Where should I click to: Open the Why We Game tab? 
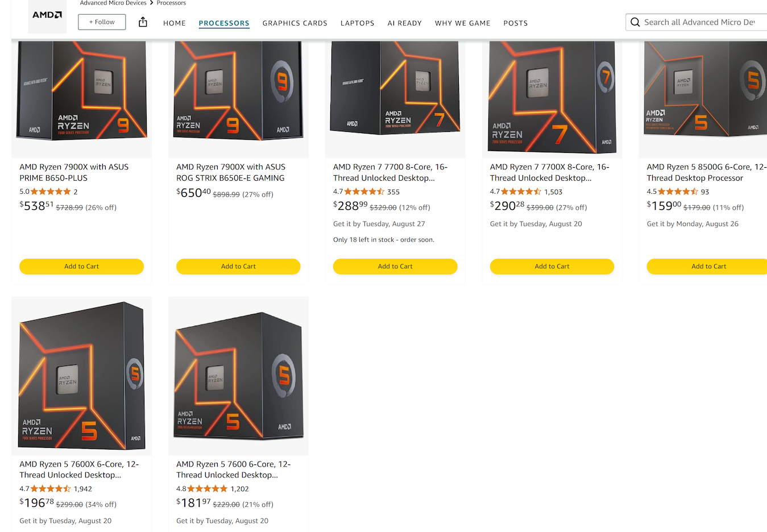tap(462, 23)
